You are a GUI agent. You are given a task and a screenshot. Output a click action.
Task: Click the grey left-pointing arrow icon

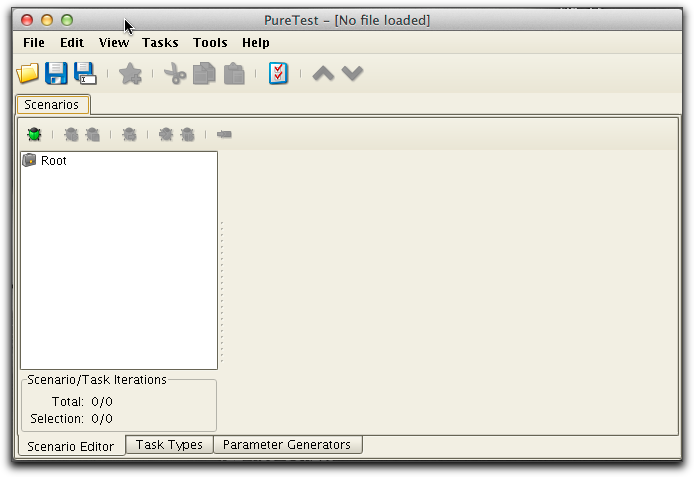pyautogui.click(x=224, y=134)
